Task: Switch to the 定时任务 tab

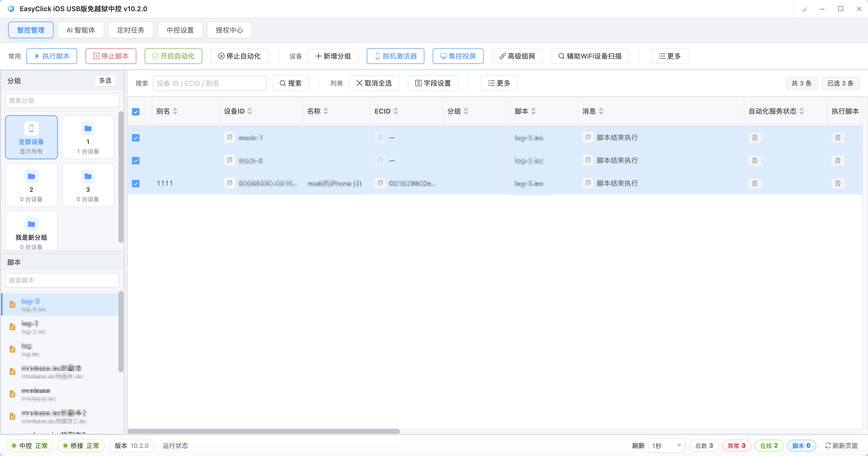Action: [131, 30]
